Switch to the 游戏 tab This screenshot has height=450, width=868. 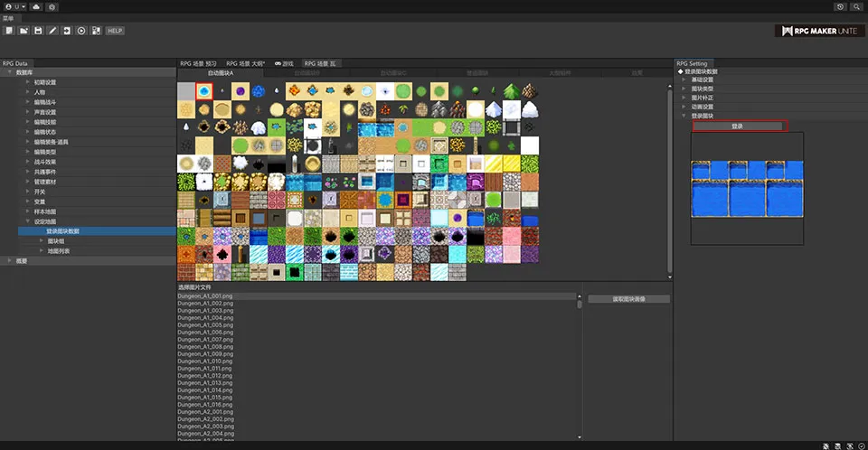pyautogui.click(x=285, y=63)
